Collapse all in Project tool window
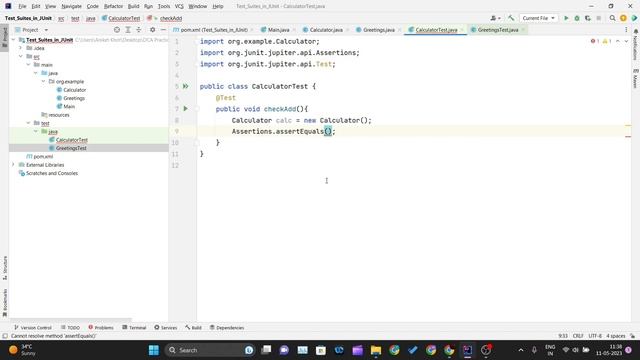This screenshot has width=640, height=360. pyautogui.click(x=139, y=30)
